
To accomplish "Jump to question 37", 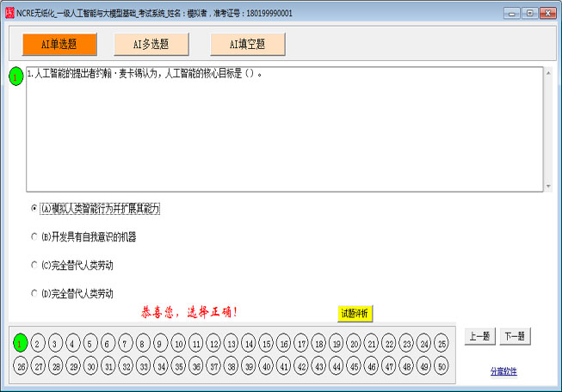I will coord(213,366).
